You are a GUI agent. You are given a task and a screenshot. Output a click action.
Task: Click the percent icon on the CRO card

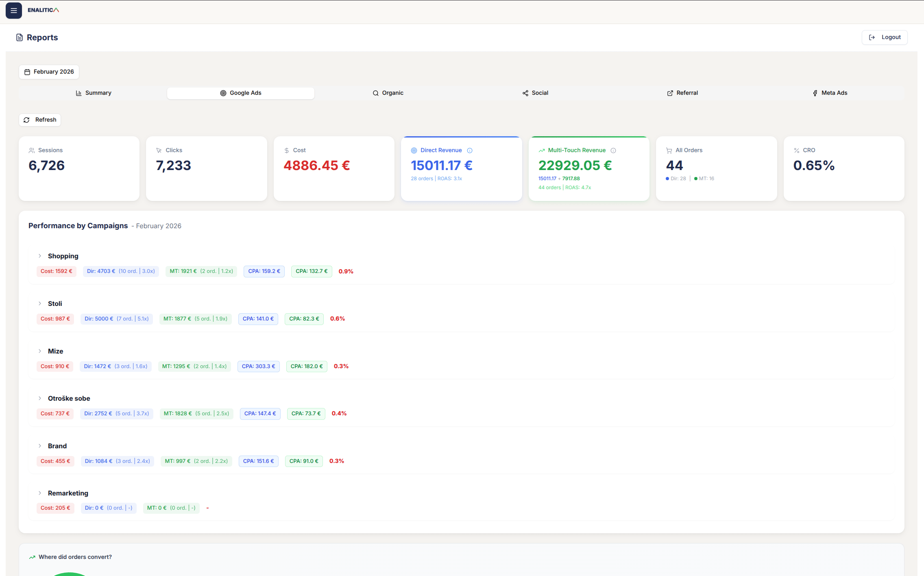pyautogui.click(x=796, y=150)
